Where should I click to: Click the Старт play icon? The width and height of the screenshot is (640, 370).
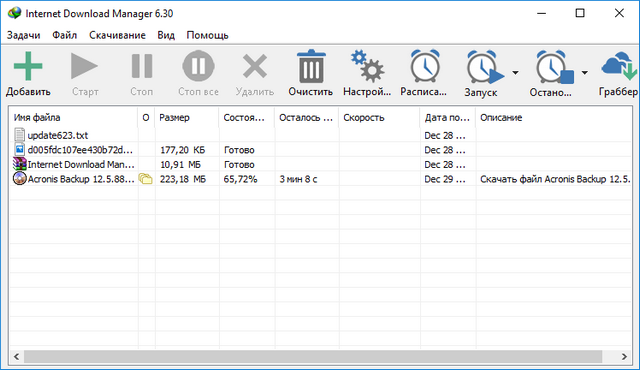pyautogui.click(x=84, y=66)
